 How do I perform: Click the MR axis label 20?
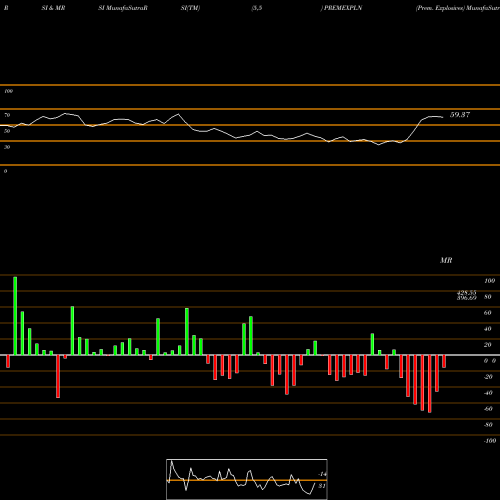coord(488,345)
